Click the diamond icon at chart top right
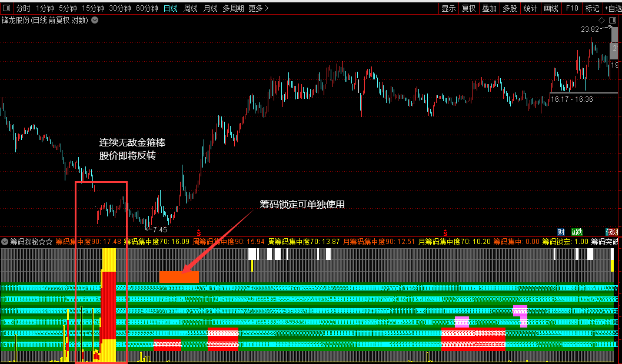This screenshot has width=622, height=364. 602,20
